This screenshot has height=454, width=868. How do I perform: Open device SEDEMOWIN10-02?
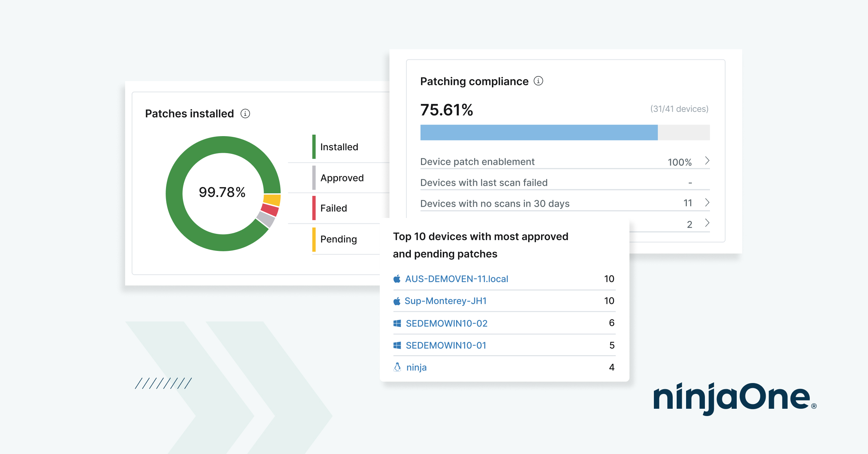447,323
